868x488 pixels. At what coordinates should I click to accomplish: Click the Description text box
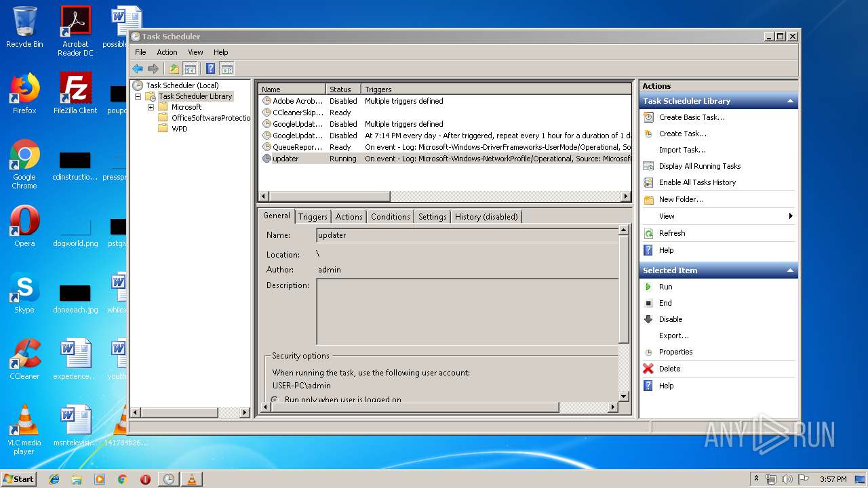point(467,312)
